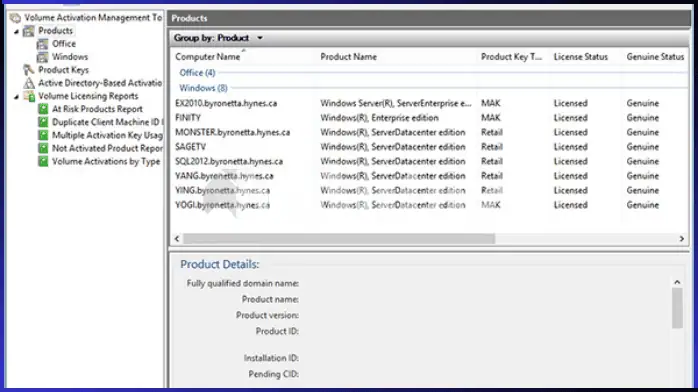Screen dimensions: 698x392
Task: Open Product Keys in the tree
Action: [x=63, y=70]
